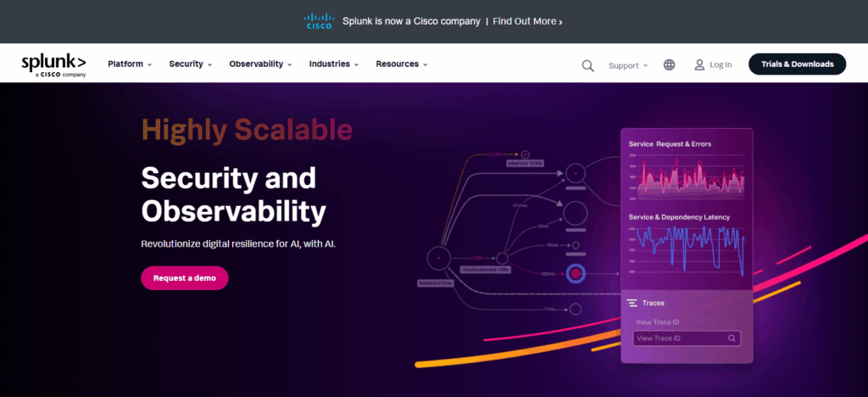Click the globe language selector icon

click(x=670, y=64)
